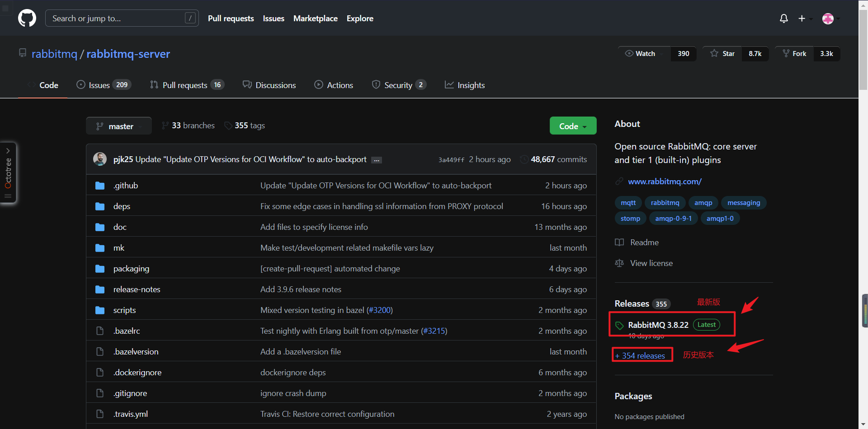Open the 8.7k stargazers count
The width and height of the screenshot is (868, 429).
755,54
